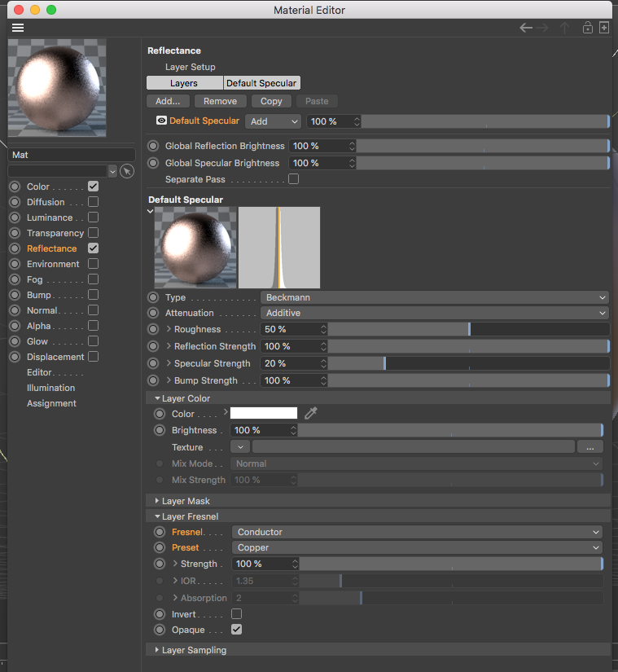Click the up arrow navigation icon

564,28
